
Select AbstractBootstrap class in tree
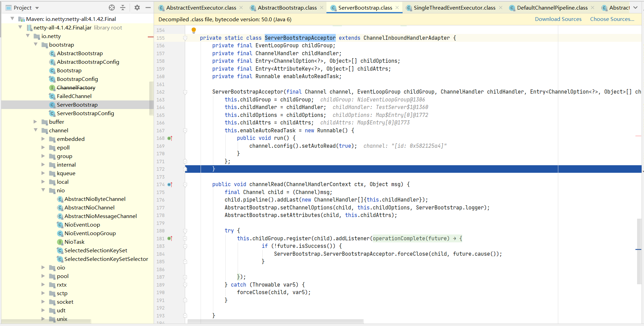coord(80,53)
